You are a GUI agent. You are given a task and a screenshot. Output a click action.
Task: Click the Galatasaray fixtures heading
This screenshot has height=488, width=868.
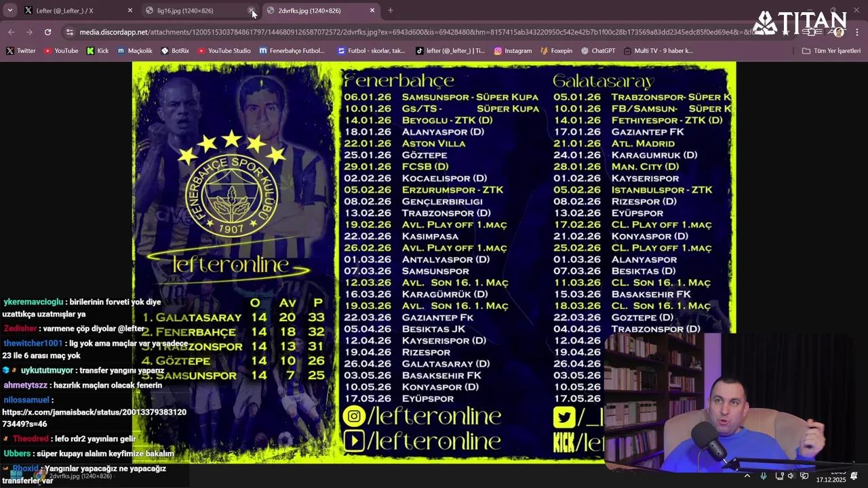tap(603, 81)
